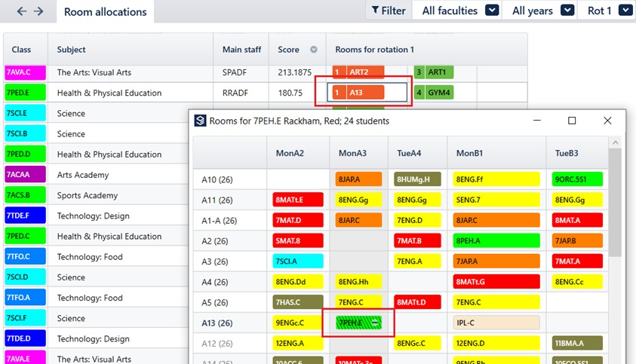Click the ART2 room for 7AVA.C
Viewport: 636px width, 364px height.
point(358,72)
